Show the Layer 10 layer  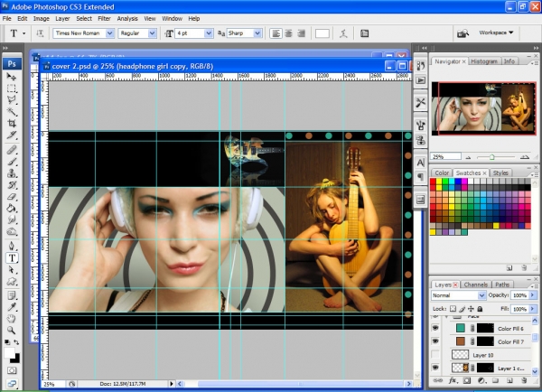435,355
